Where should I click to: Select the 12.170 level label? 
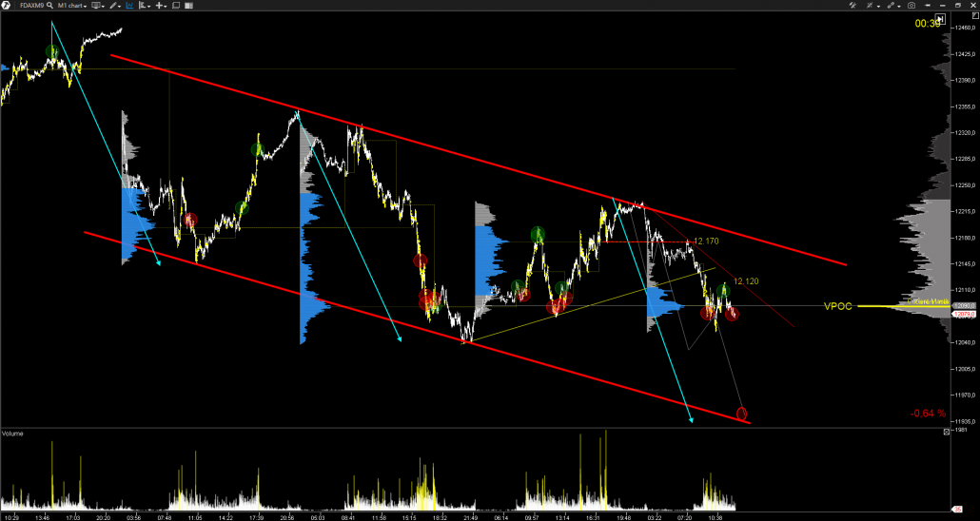(x=706, y=241)
